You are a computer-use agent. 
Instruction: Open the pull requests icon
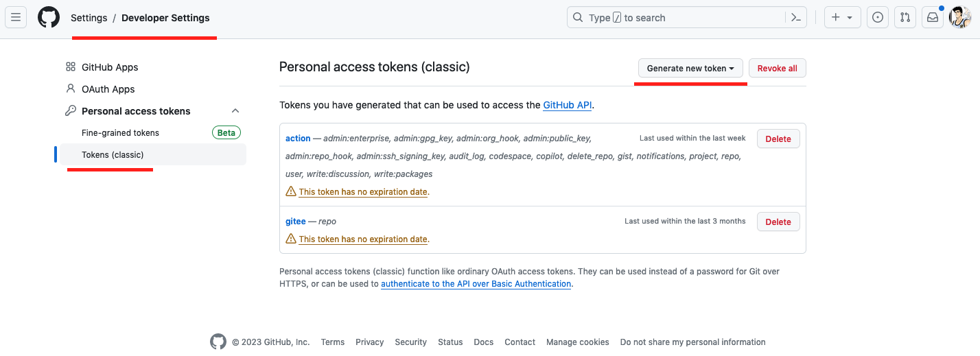click(905, 18)
